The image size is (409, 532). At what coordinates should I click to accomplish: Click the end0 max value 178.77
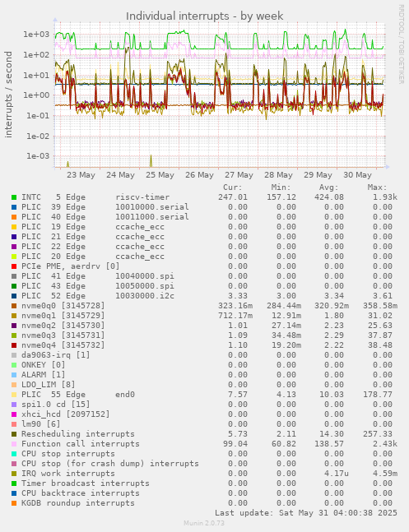tap(378, 395)
